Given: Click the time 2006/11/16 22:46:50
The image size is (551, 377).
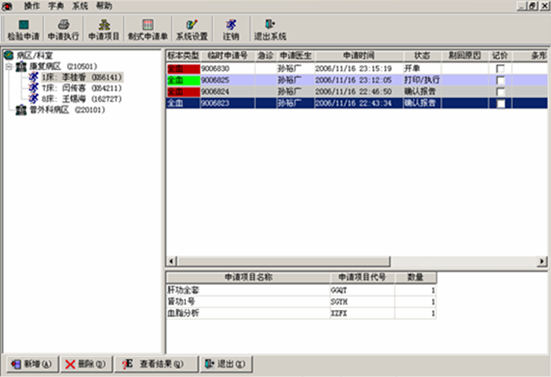Looking at the screenshot, I should coord(353,92).
